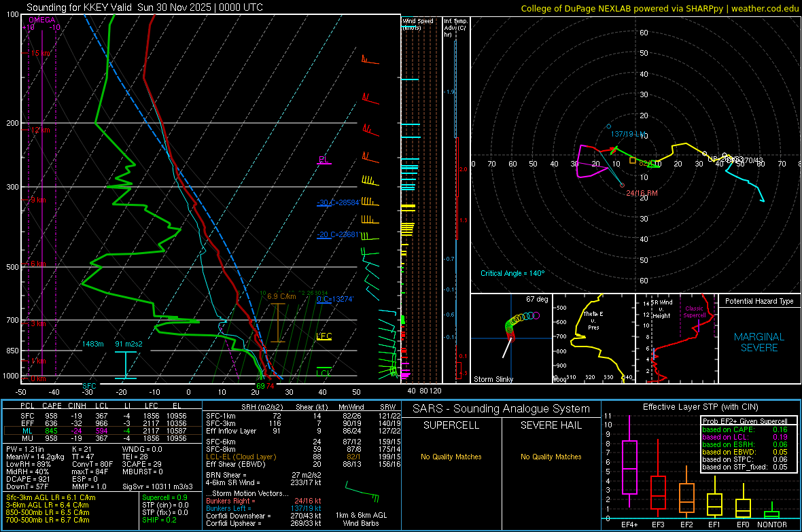Screen dimensions: 802x532
Task: Click the PW = 1.21in value
Action: 25,449
